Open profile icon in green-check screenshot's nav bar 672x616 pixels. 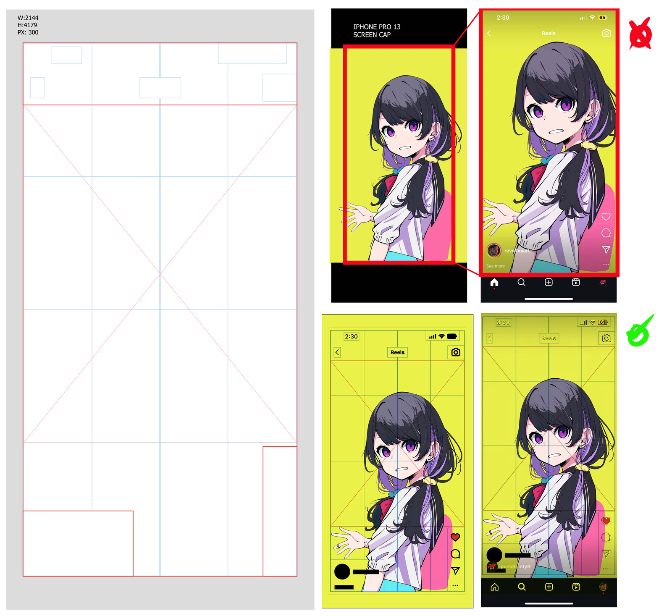pos(603,587)
